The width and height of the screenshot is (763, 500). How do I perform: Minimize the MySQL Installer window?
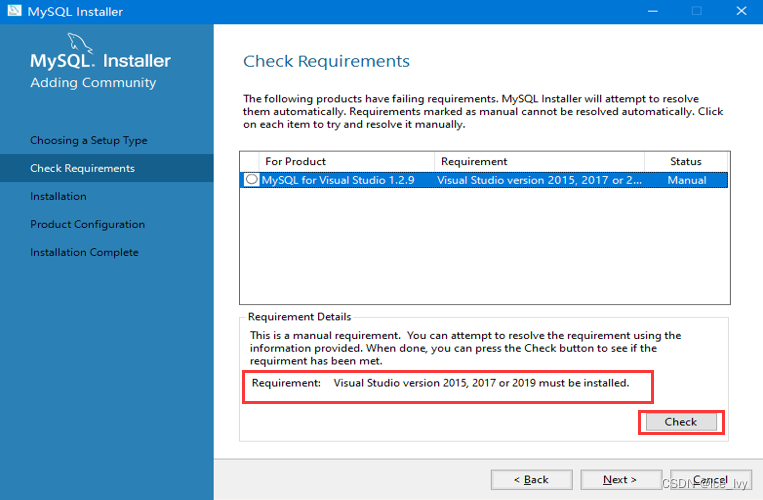pos(653,11)
